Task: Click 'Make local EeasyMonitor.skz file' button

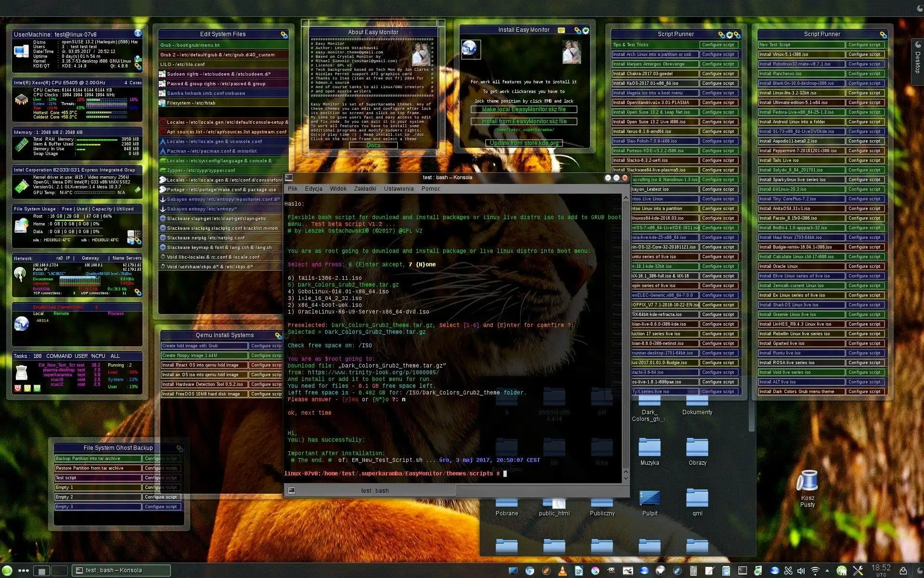Action: click(x=524, y=109)
